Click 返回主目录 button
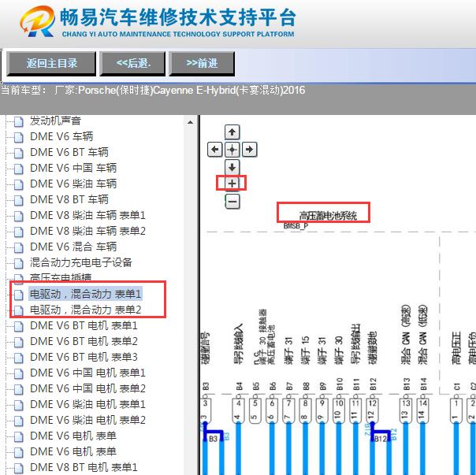Viewport: 476px width, 475px height. (51, 63)
